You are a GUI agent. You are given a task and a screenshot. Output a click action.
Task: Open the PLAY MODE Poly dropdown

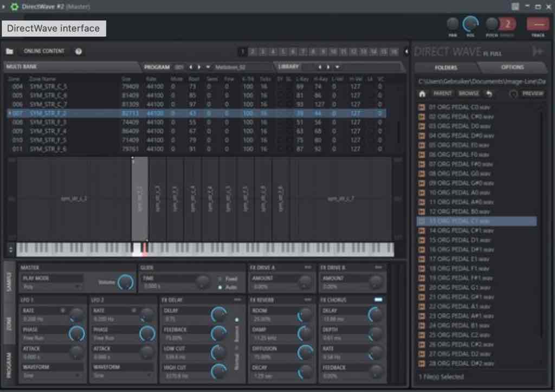pyautogui.click(x=52, y=287)
